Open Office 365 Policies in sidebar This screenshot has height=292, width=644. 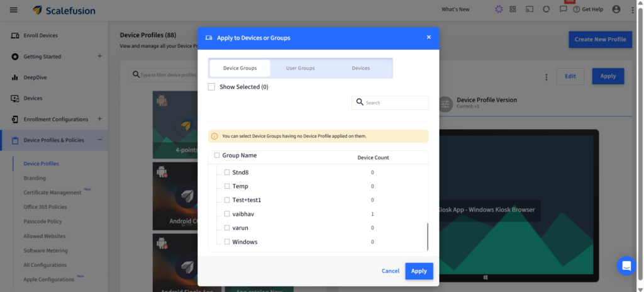(45, 207)
